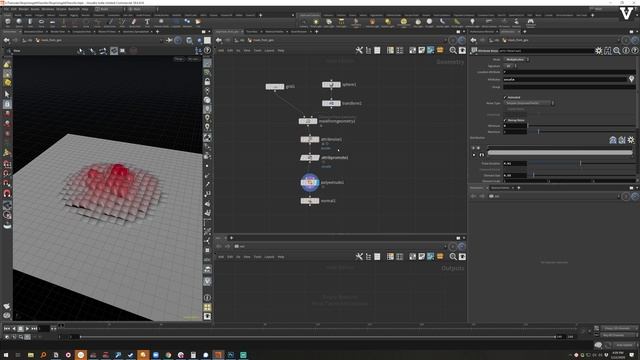The image size is (640, 360).
Task: Open the Signature dropdown
Action: tap(510, 66)
